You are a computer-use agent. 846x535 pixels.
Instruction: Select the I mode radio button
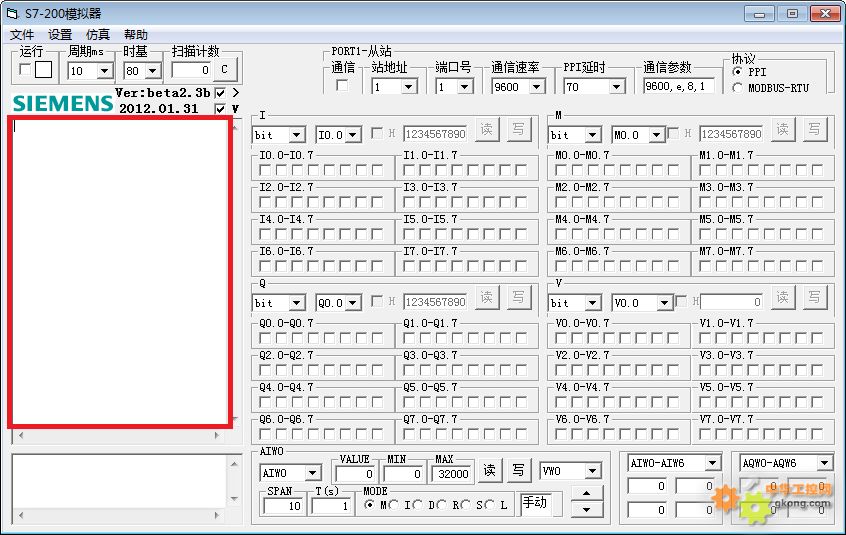coord(394,505)
